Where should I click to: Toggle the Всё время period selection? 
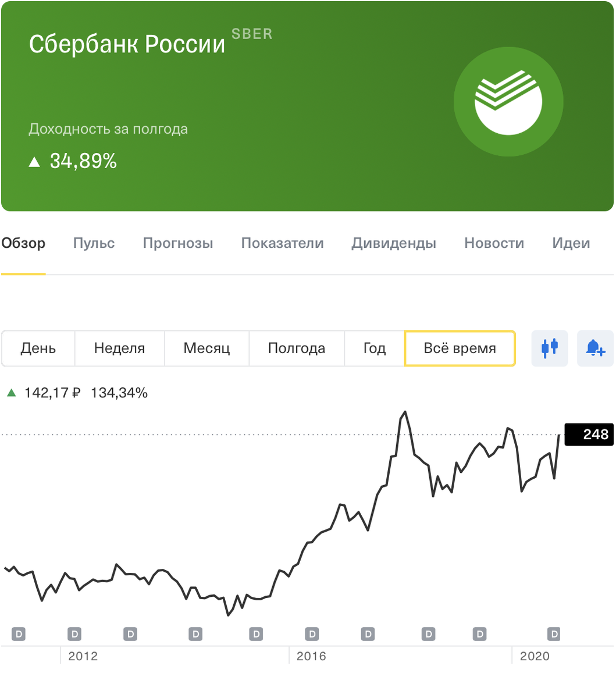(x=460, y=348)
